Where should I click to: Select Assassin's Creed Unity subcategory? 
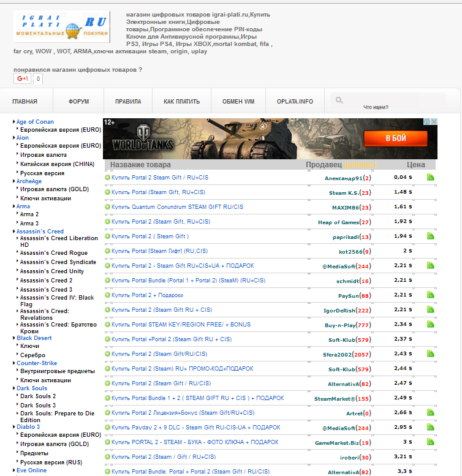pyautogui.click(x=52, y=271)
